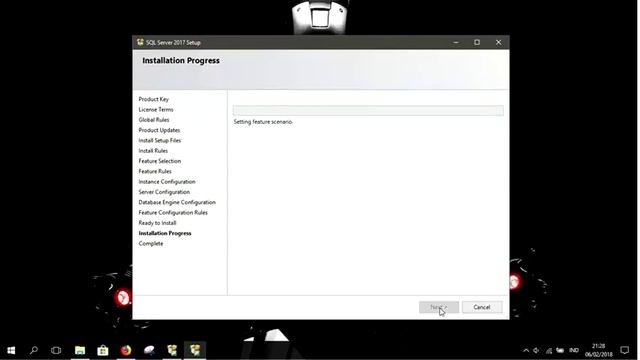The height and width of the screenshot is (360, 640).
Task: Open clock and date flyout
Action: pos(598,350)
